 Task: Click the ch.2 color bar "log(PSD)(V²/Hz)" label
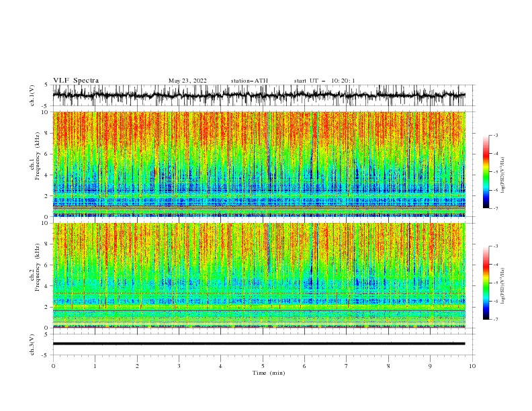point(502,285)
